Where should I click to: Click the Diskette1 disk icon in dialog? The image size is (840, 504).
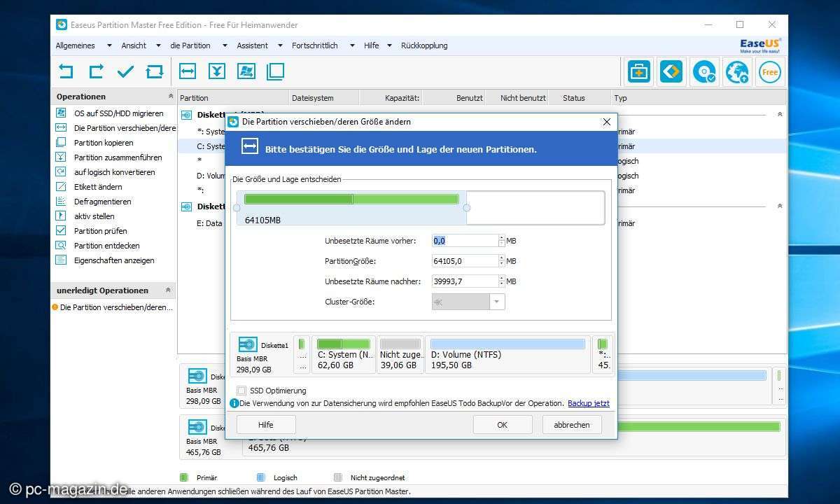248,344
